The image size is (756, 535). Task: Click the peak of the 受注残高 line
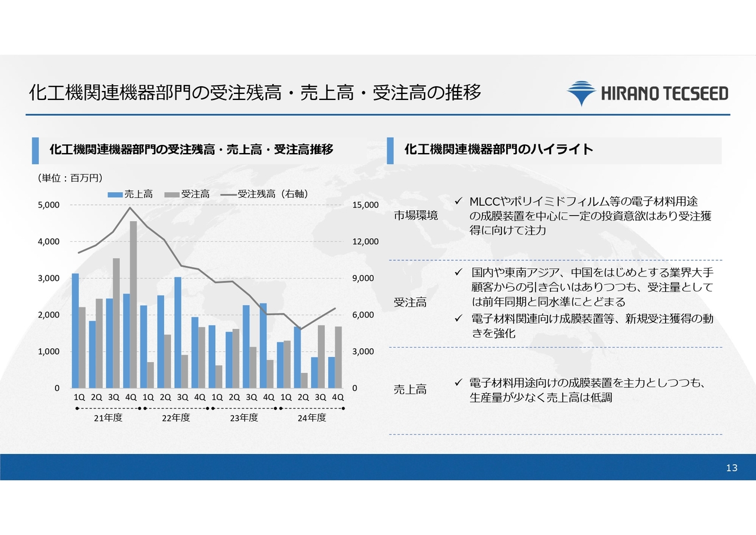tap(131, 207)
